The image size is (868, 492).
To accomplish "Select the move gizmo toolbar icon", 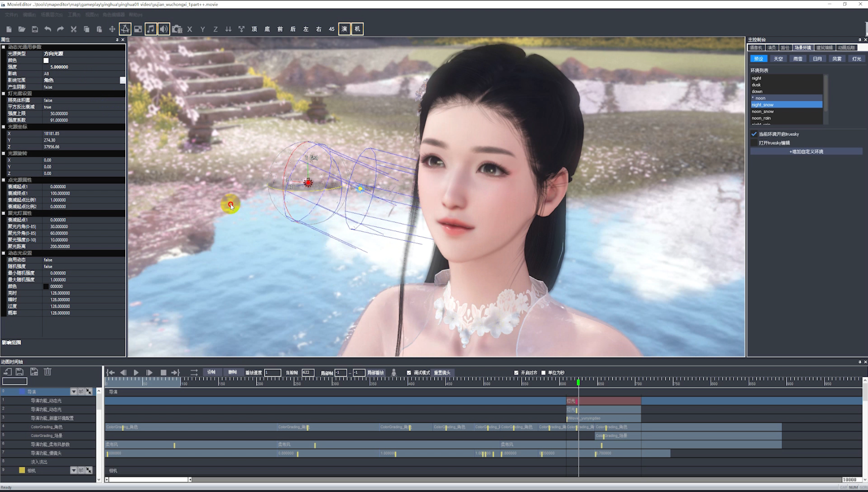I will (x=112, y=29).
